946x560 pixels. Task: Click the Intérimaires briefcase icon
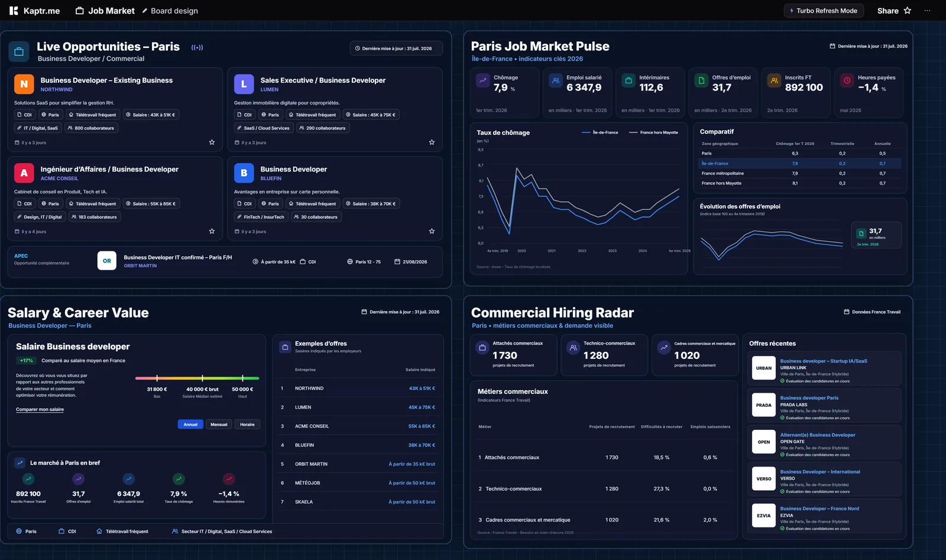628,80
